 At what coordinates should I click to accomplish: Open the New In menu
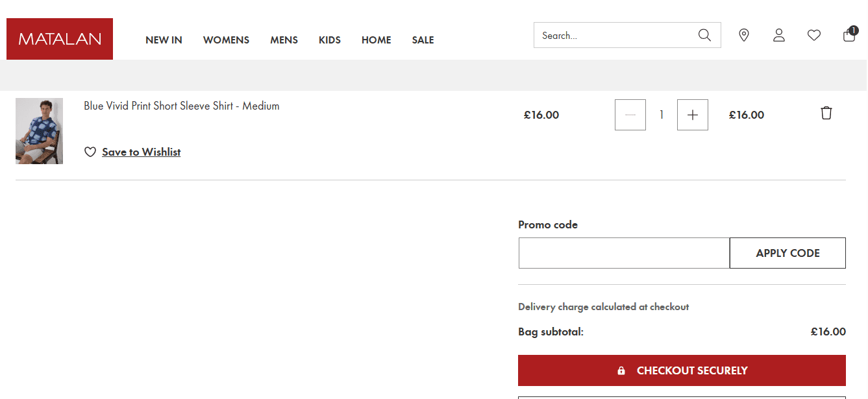pos(164,40)
